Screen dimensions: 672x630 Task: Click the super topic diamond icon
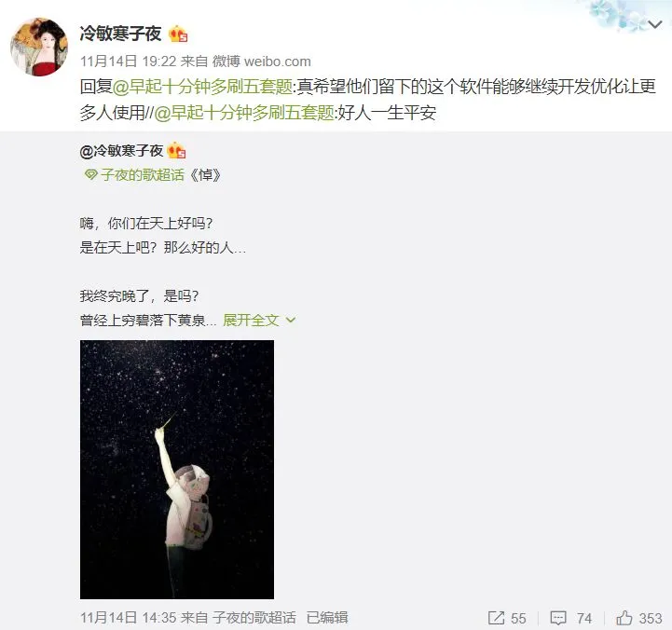(90, 175)
